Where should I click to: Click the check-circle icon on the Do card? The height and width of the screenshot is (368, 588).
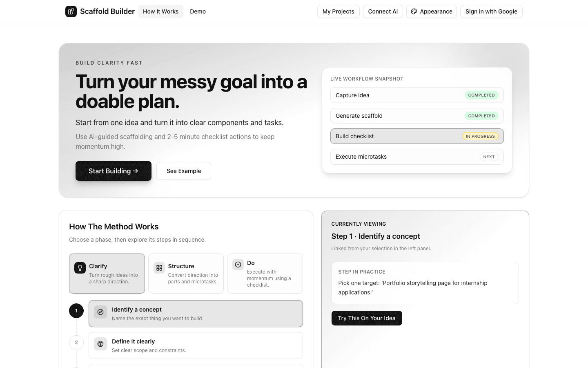[238, 265]
